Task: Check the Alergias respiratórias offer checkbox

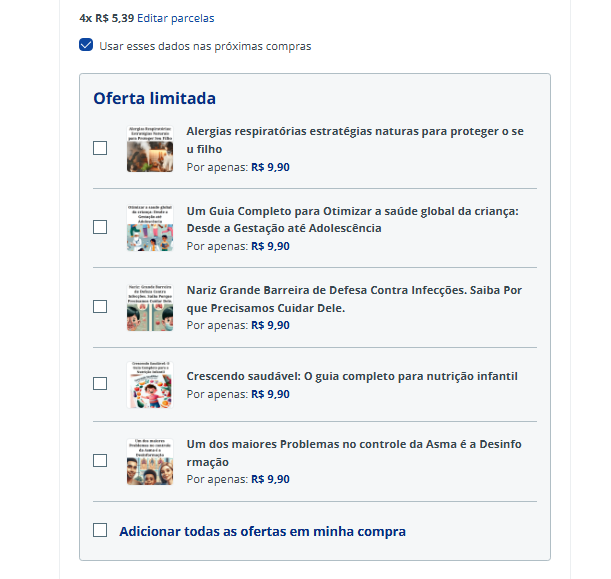Action: point(100,148)
